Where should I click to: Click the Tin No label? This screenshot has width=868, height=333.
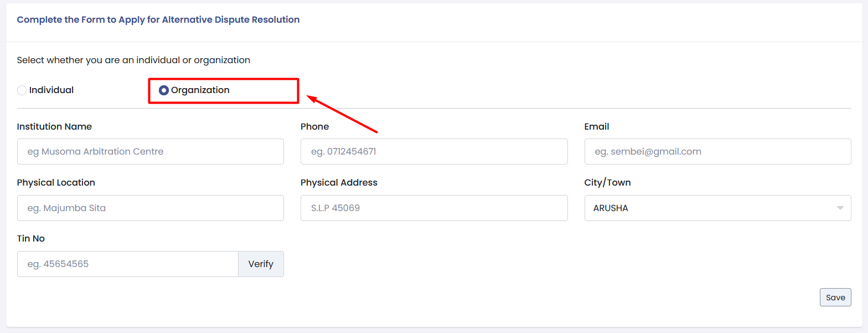coord(31,238)
